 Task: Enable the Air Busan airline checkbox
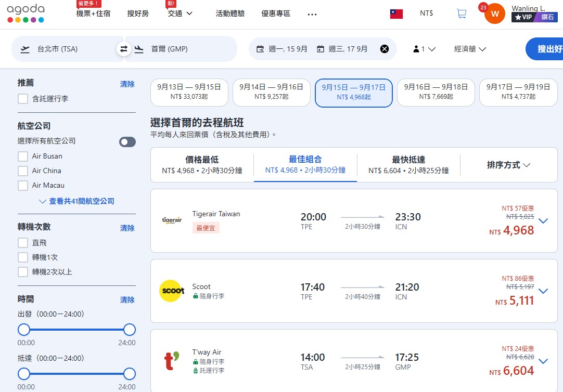[23, 156]
